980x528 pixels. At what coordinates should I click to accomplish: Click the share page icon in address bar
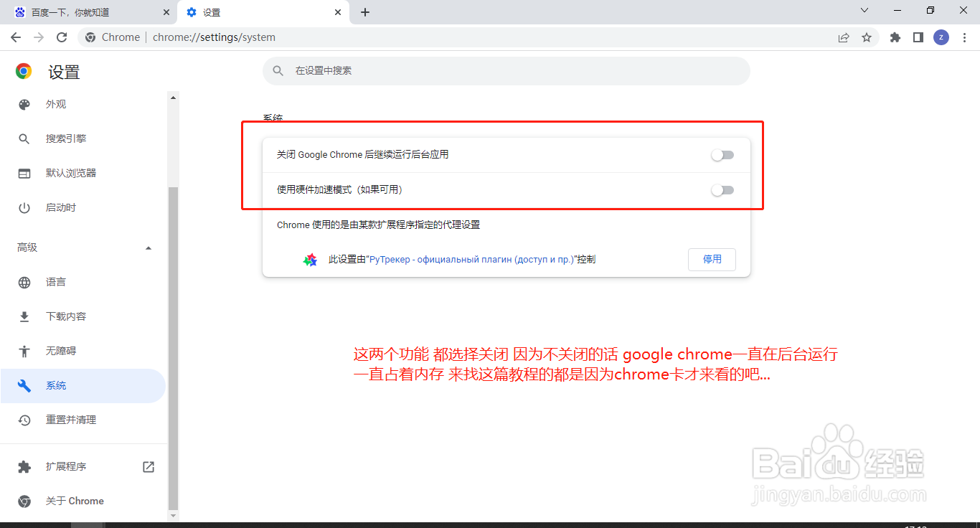point(844,37)
